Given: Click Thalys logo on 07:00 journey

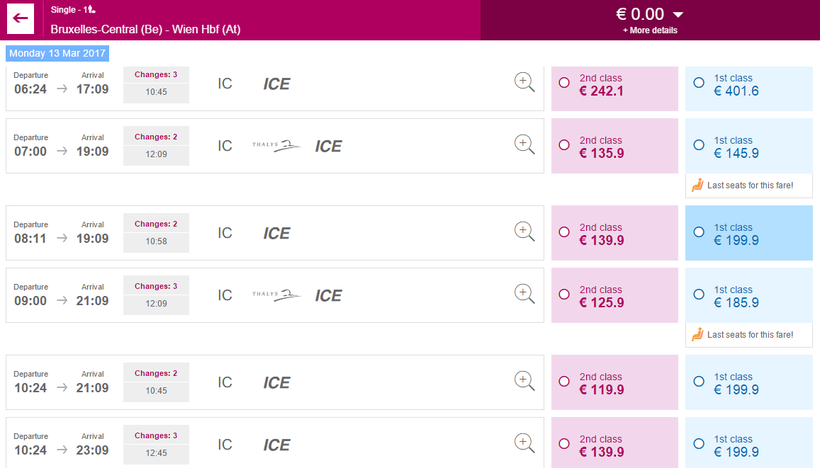Looking at the screenshot, I should click(276, 146).
